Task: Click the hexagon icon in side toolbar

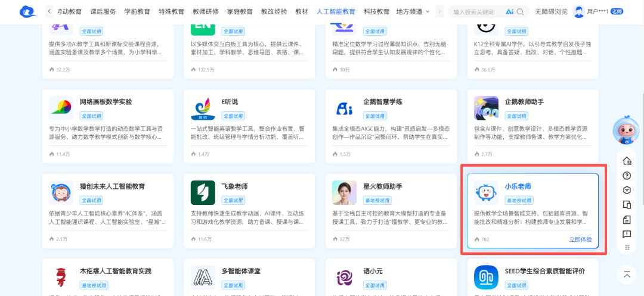Action: coord(627,190)
